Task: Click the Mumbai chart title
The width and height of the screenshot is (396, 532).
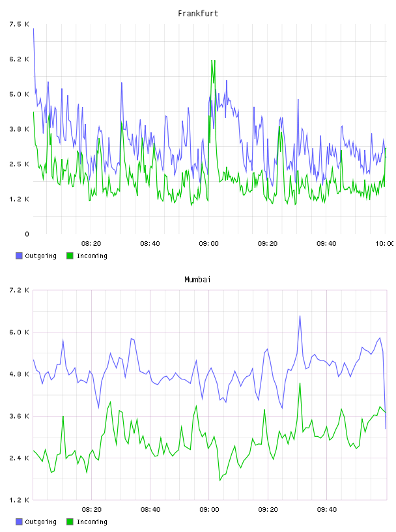Action: (x=197, y=280)
